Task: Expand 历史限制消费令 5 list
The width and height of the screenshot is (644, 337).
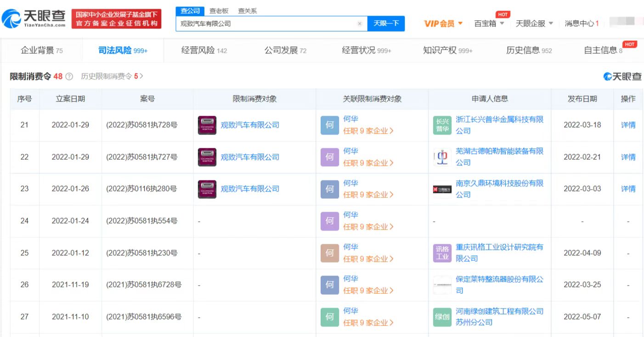Action: [112, 77]
